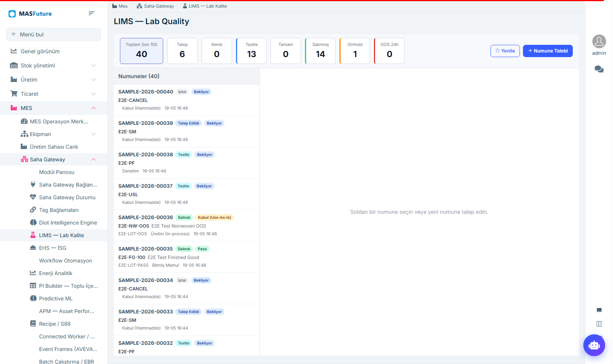
Task: Click the LIMS — Lab Kalite breadcrumb tab
Action: tap(205, 6)
